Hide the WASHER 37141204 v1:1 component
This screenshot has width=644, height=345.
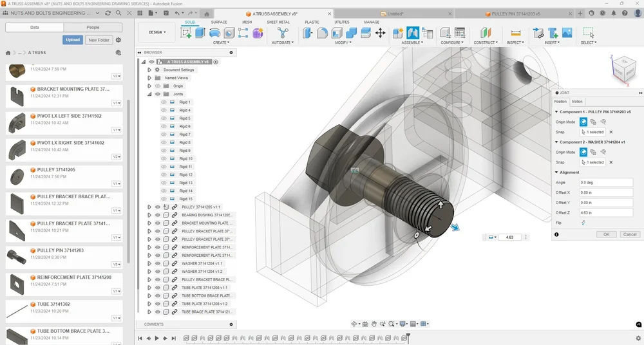click(158, 264)
